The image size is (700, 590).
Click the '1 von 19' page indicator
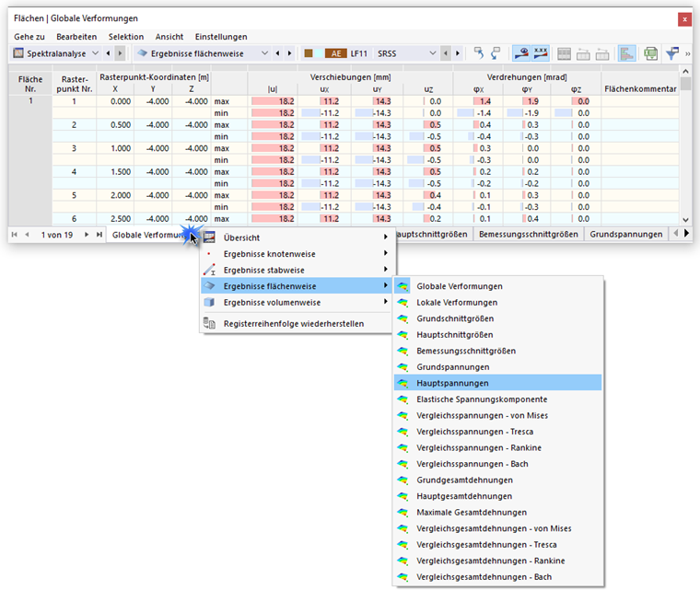point(57,235)
